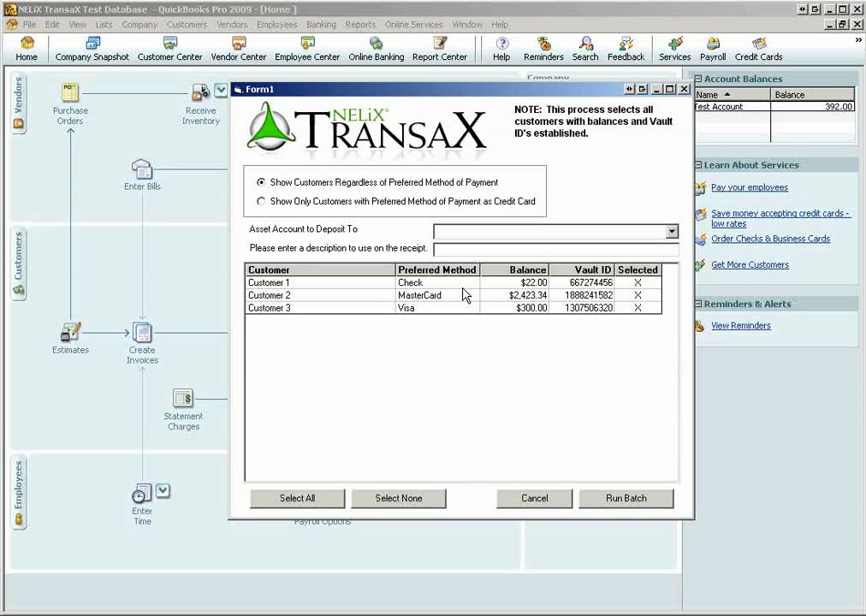This screenshot has height=616, width=866.
Task: Open the Banking menu
Action: click(322, 24)
